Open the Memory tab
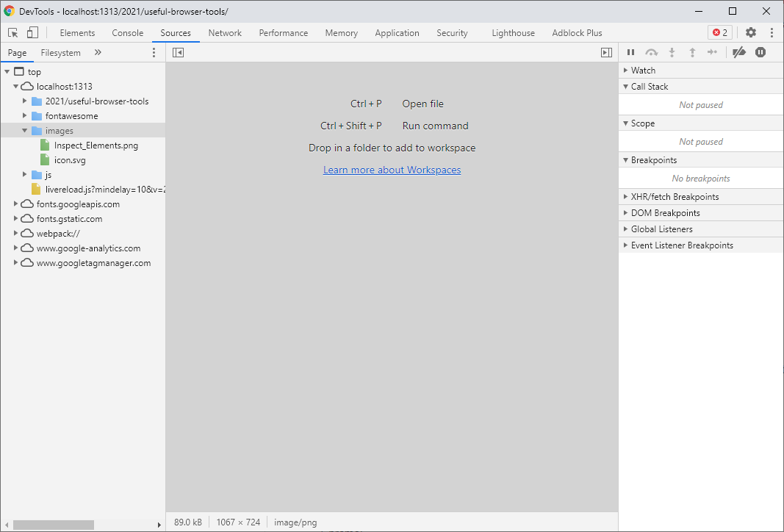The image size is (784, 532). click(x=342, y=33)
